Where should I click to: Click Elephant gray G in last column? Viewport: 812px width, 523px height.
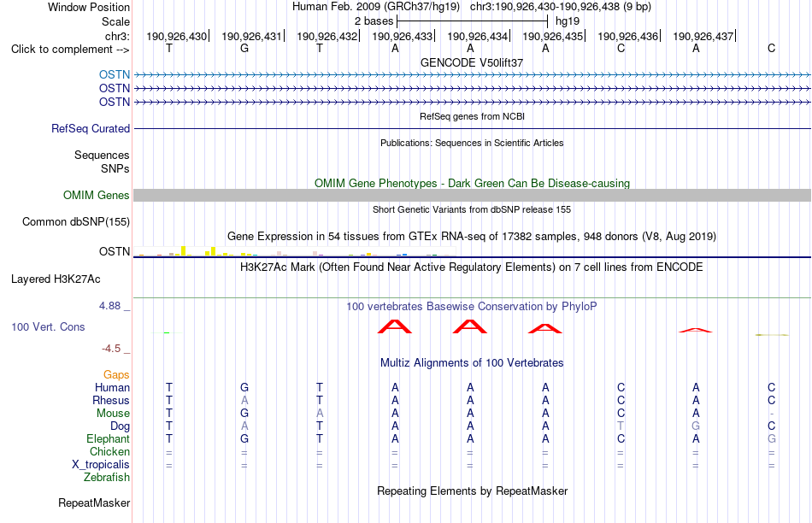[x=772, y=439]
